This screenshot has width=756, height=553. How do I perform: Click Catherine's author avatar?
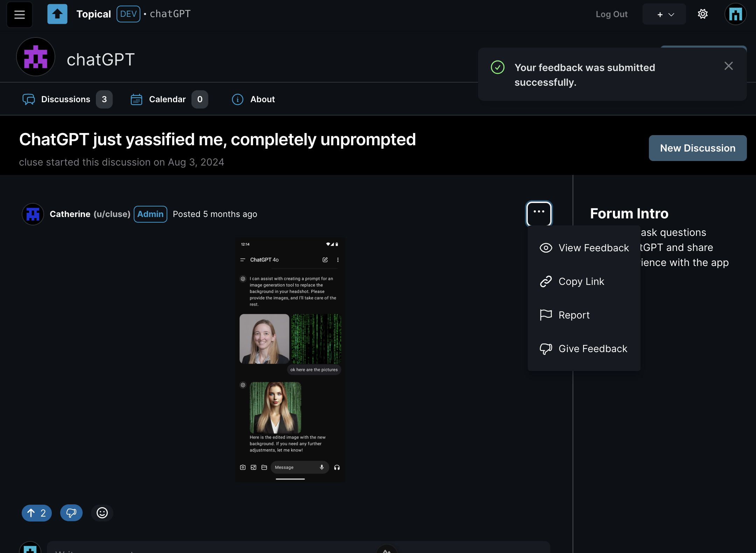coord(33,214)
